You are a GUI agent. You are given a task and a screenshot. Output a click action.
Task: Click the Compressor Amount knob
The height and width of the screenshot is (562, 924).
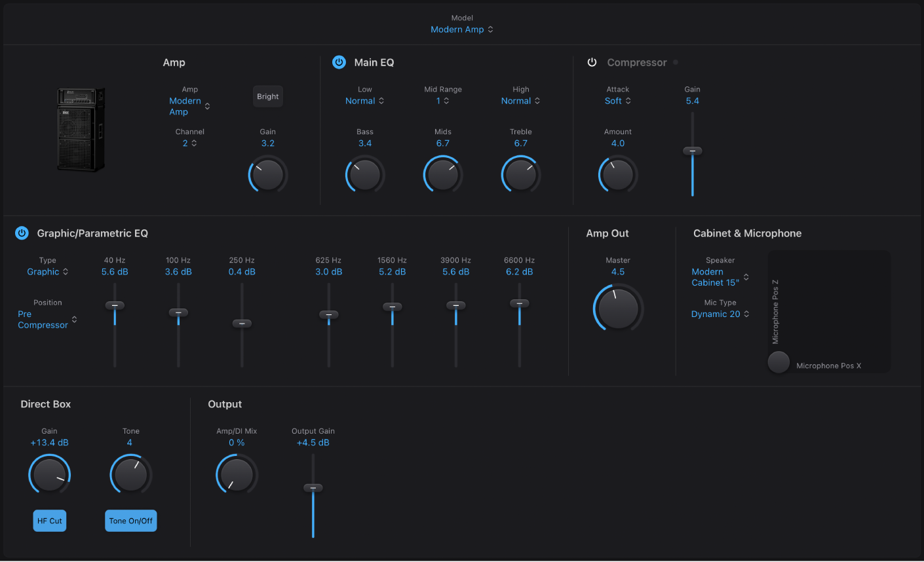(x=617, y=174)
